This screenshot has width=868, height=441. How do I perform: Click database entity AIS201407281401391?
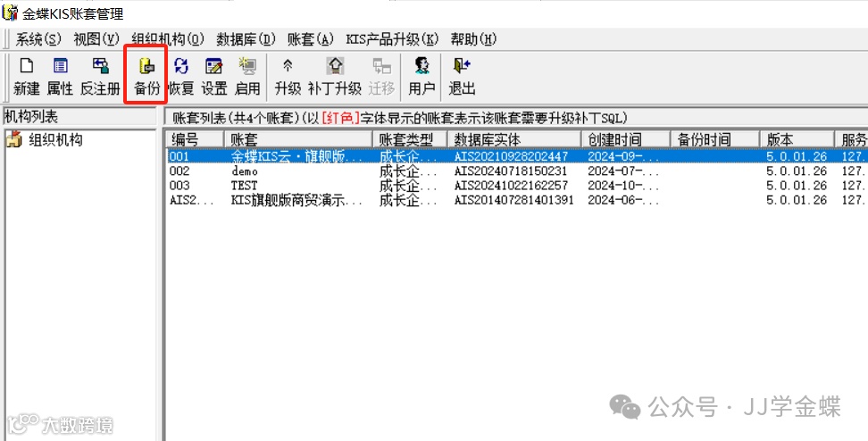click(x=513, y=200)
